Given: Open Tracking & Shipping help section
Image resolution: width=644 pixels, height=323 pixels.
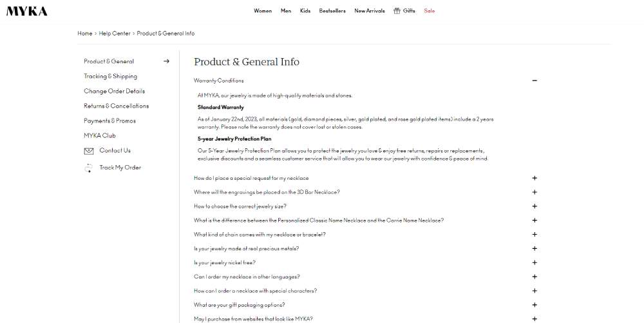Looking at the screenshot, I should [111, 76].
